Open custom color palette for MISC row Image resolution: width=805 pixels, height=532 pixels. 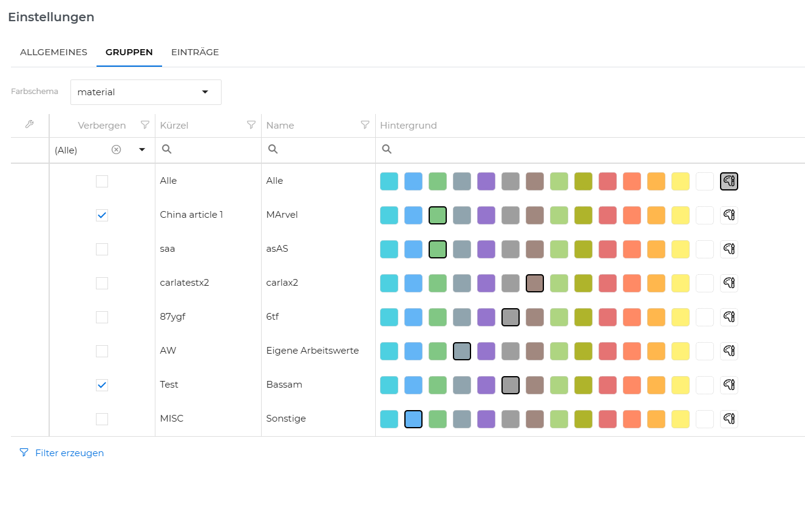click(729, 419)
